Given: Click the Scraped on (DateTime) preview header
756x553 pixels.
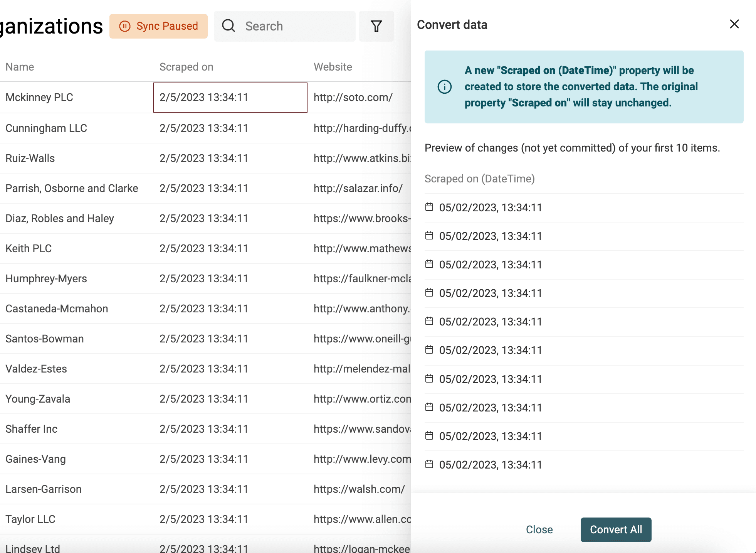Looking at the screenshot, I should 480,179.
